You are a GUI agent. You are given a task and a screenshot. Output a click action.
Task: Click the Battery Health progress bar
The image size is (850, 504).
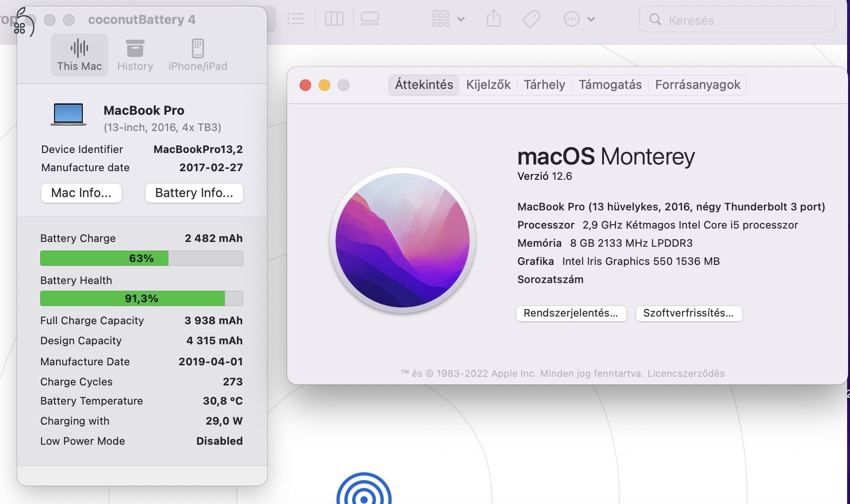click(x=141, y=298)
